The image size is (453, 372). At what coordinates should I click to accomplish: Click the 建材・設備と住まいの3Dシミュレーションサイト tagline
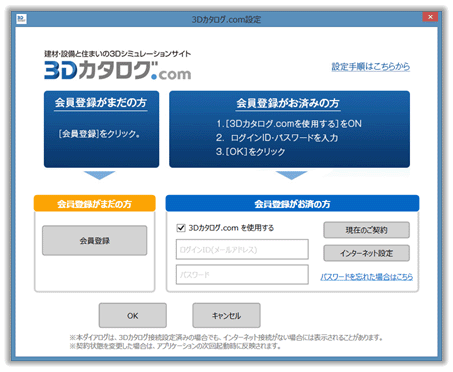[x=118, y=54]
